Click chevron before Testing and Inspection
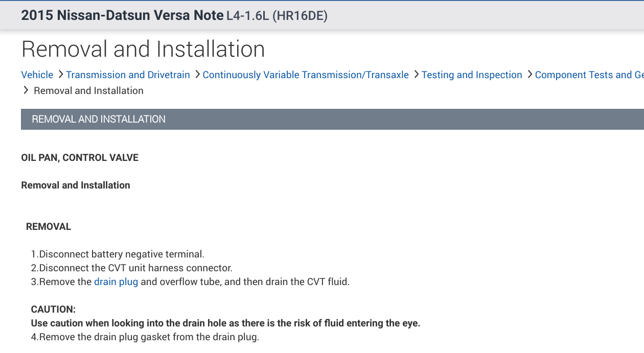Viewport: 644px width, 353px height. 416,75
